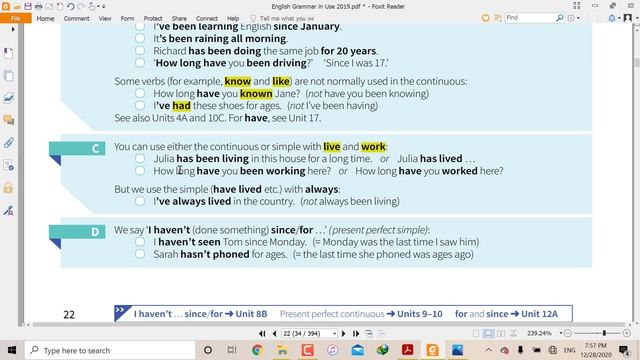
Task: Open the Digital Signatures panel
Action: (x=8, y=211)
